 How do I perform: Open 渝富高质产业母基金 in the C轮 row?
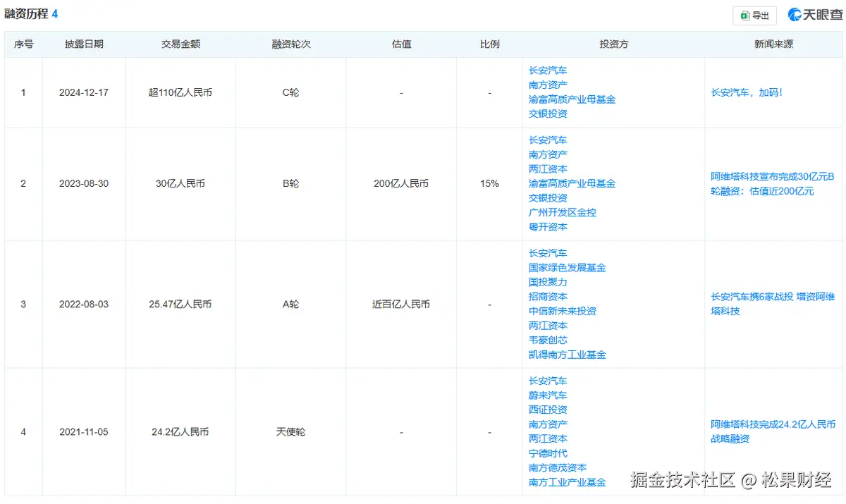coord(572,99)
